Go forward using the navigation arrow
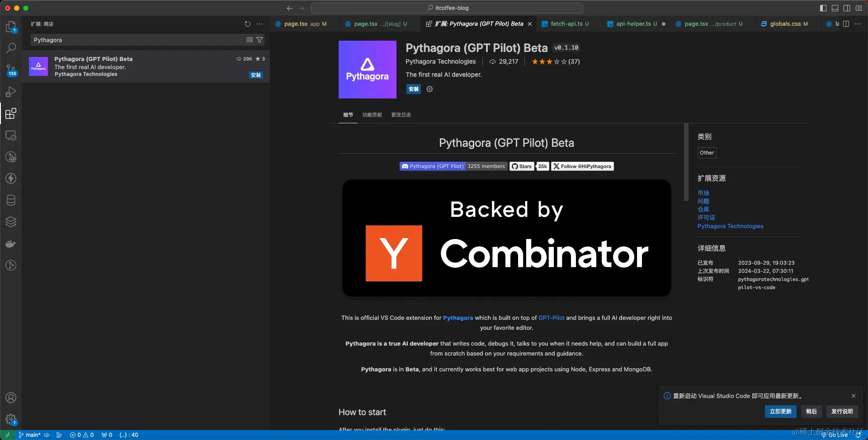Image resolution: width=868 pixels, height=440 pixels. coord(302,8)
